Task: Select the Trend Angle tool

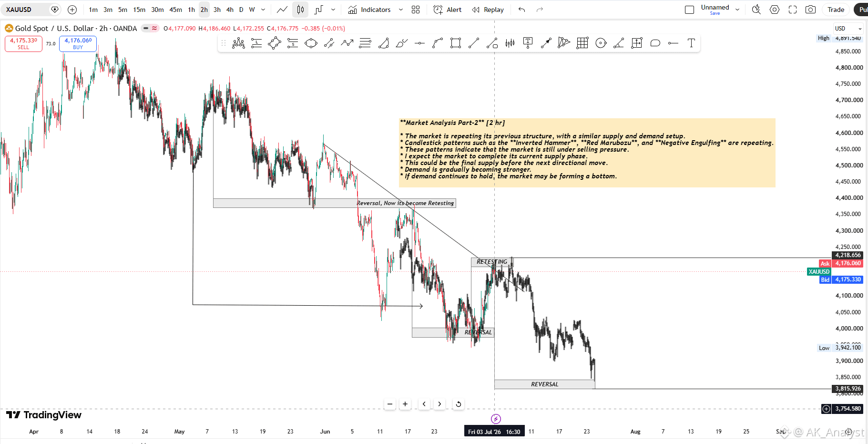Action: click(x=619, y=43)
